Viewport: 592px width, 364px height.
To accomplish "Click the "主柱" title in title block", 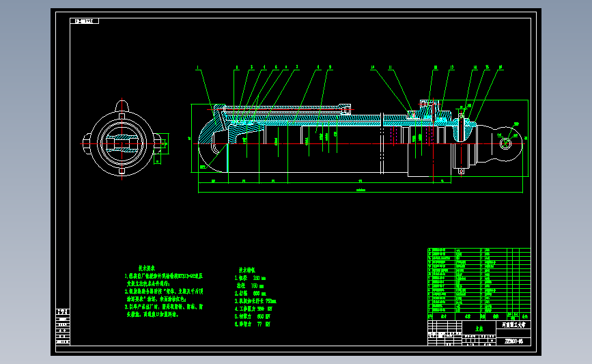I will 479,328.
